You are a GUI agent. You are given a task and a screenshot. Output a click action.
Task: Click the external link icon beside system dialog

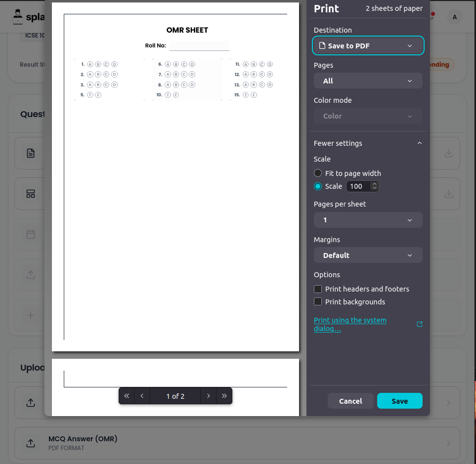[x=420, y=325]
